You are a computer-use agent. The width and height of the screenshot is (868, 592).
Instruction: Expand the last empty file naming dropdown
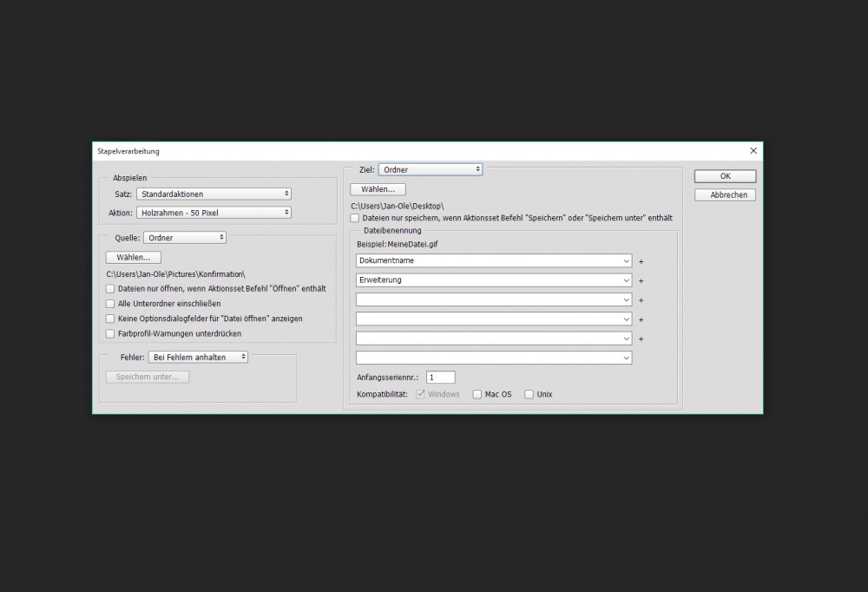pos(494,358)
